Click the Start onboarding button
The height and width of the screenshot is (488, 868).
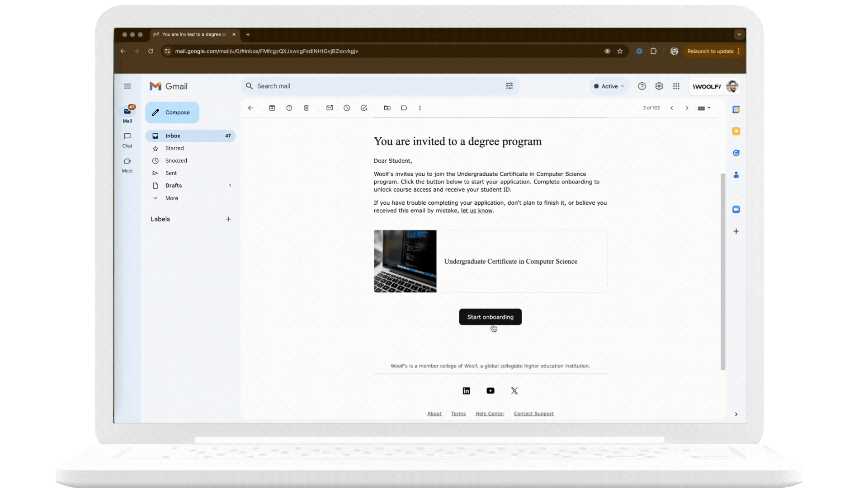pos(490,317)
